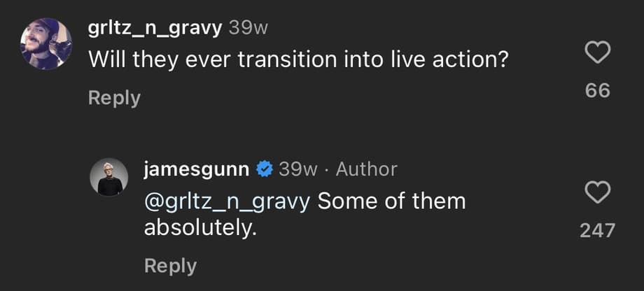Click the Author label on jamesgunn's reply
The image size is (644, 291).
(366, 169)
